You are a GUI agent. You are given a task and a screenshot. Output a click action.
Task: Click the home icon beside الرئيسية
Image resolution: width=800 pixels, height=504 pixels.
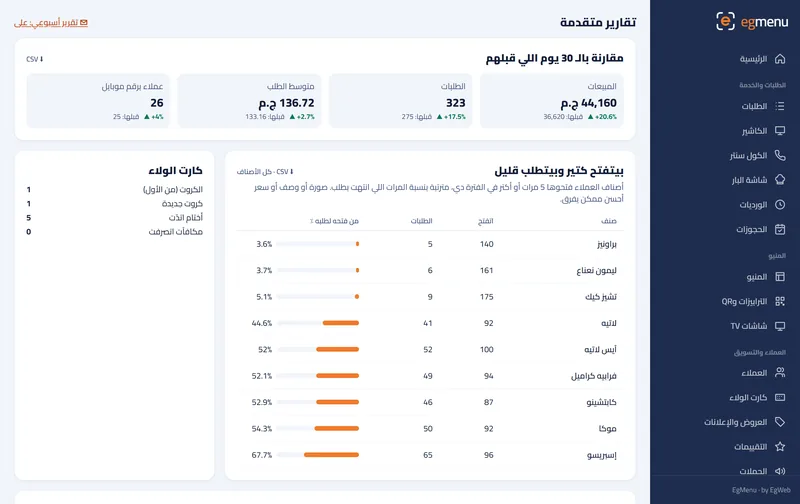click(780, 59)
